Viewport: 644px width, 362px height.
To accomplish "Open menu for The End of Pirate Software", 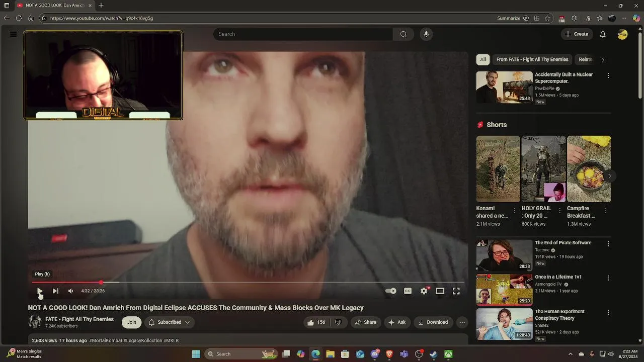I will [608, 244].
